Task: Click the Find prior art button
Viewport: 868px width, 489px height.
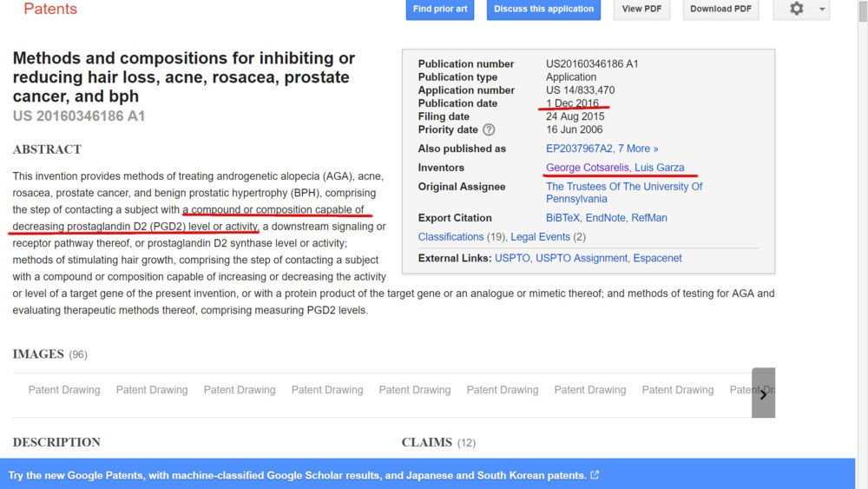Action: (x=440, y=9)
